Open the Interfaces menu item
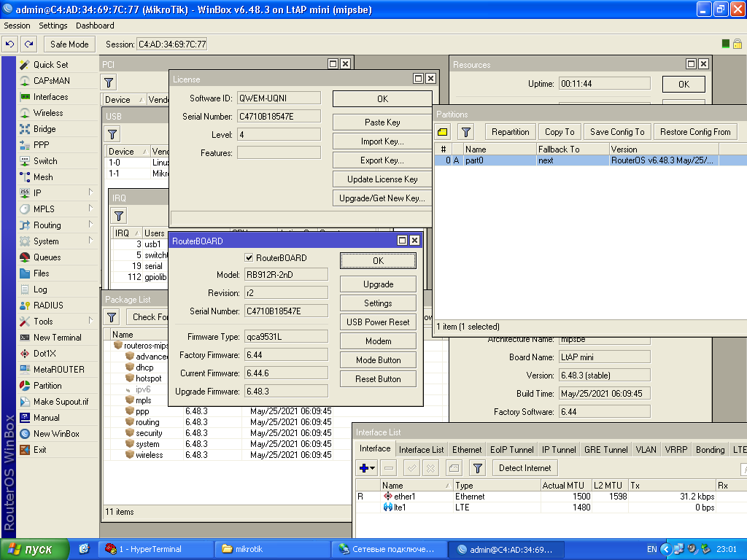This screenshot has height=560, width=747. click(x=50, y=97)
